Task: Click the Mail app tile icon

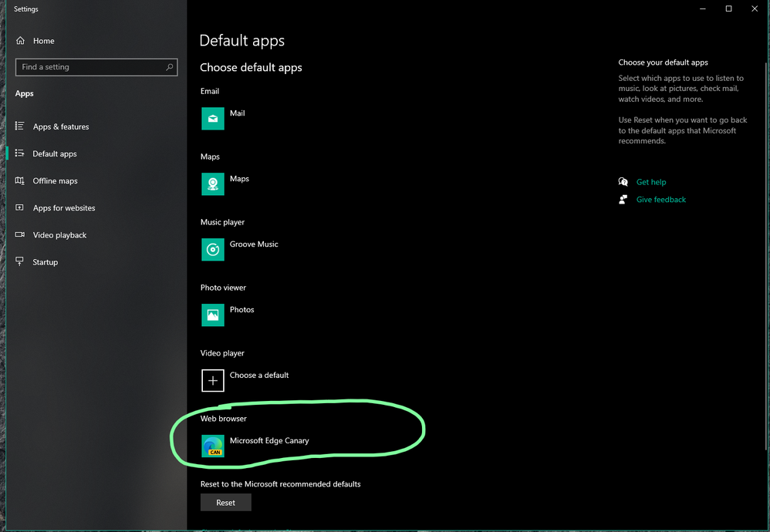Action: [x=213, y=118]
